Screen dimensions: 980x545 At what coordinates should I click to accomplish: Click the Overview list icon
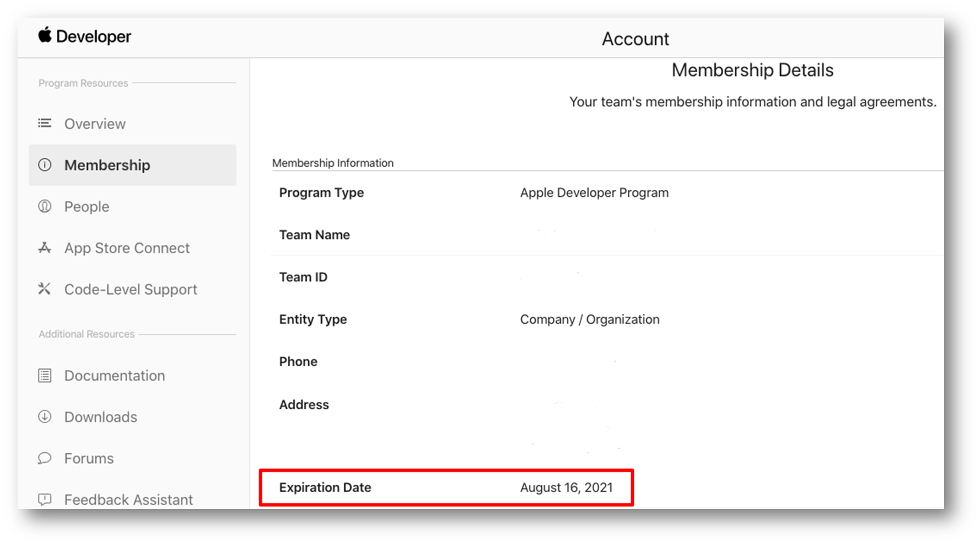point(45,124)
